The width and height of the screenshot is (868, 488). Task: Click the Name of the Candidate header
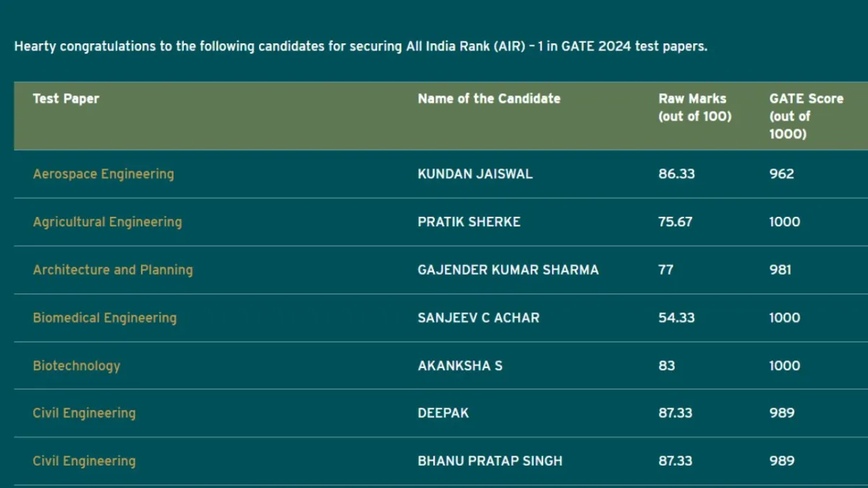[x=489, y=99]
